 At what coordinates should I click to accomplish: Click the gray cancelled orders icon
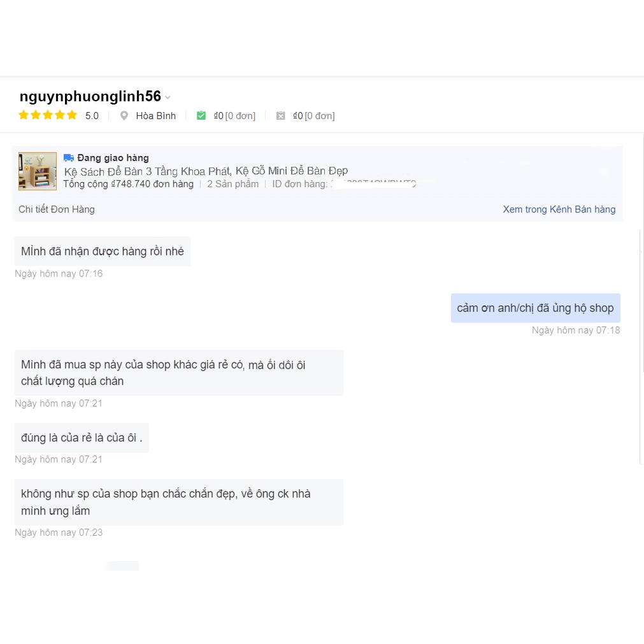pyautogui.click(x=280, y=116)
